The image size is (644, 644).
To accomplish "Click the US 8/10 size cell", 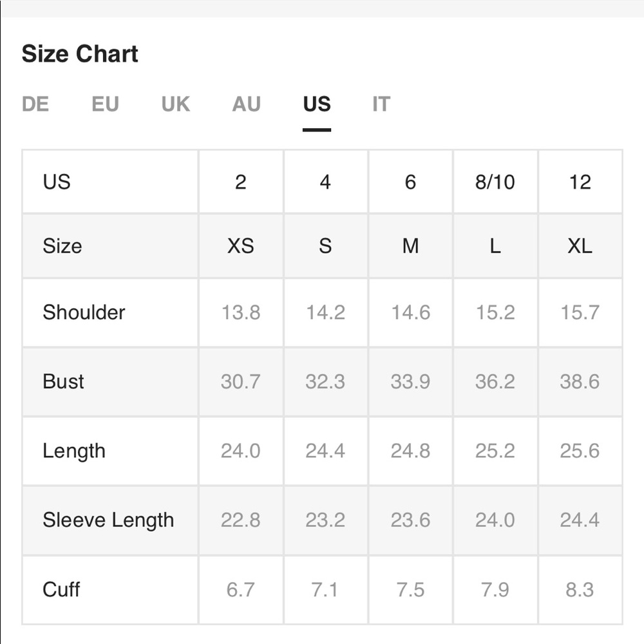I will (495, 182).
